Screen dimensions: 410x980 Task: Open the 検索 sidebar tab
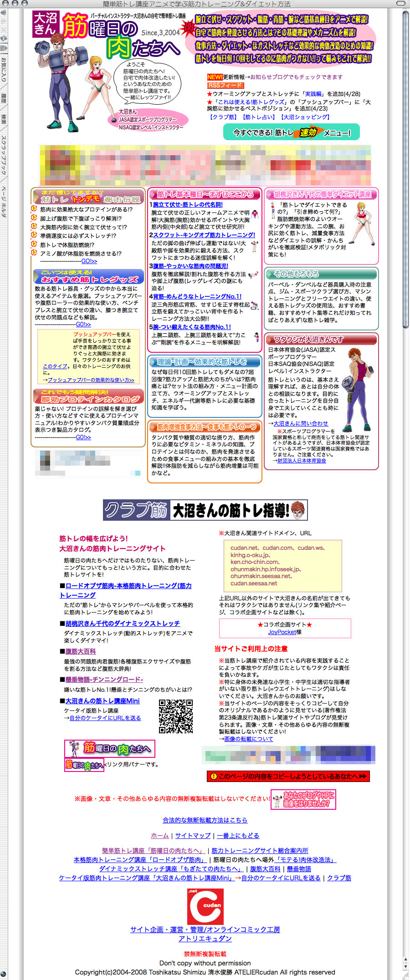(x=3, y=120)
